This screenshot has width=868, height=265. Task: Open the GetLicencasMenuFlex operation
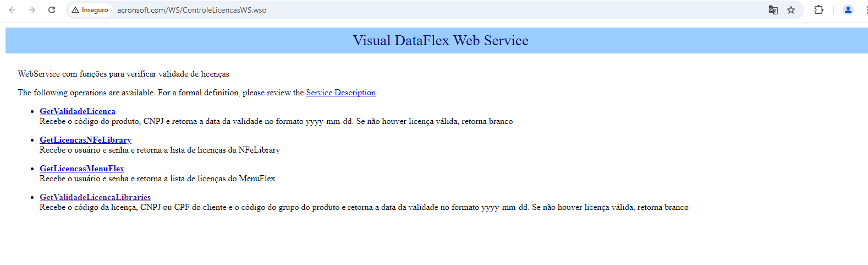click(82, 169)
